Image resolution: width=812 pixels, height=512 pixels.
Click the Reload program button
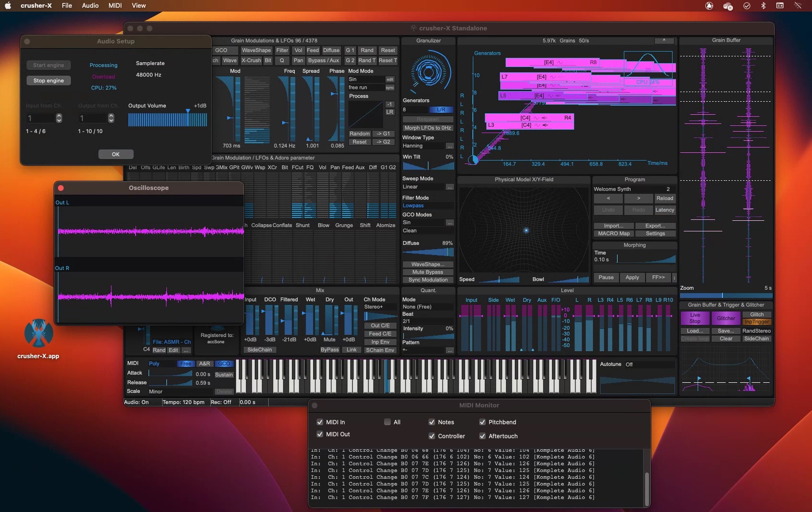pos(664,198)
